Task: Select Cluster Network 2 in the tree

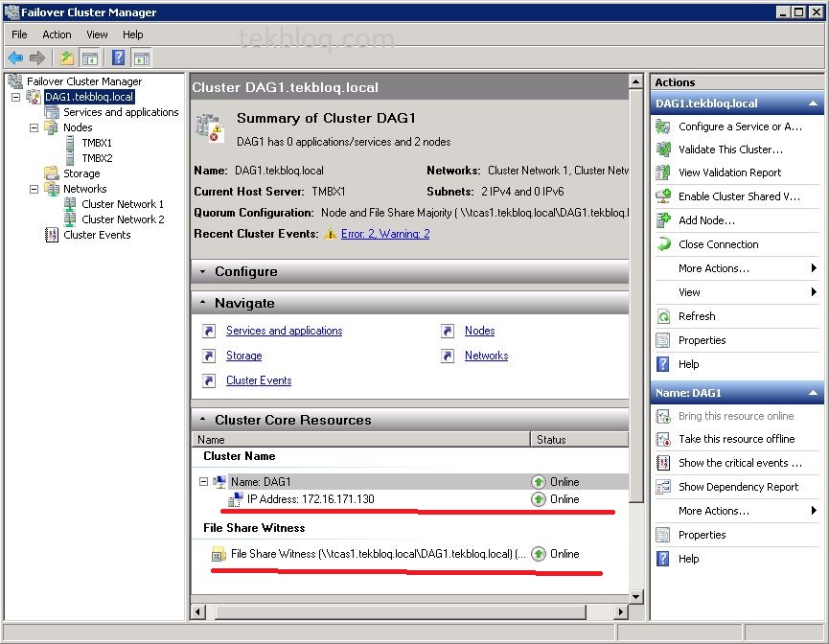Action: tap(123, 219)
